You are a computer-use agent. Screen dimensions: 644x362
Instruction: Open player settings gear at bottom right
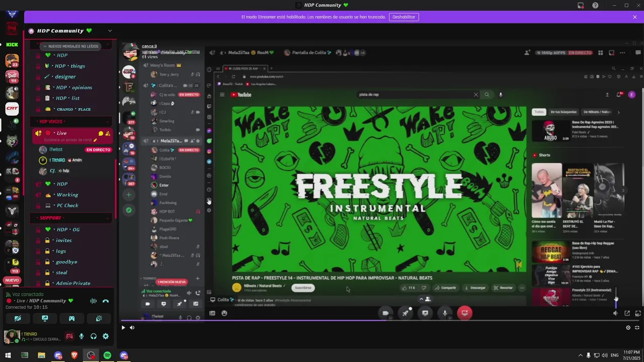coord(628,327)
